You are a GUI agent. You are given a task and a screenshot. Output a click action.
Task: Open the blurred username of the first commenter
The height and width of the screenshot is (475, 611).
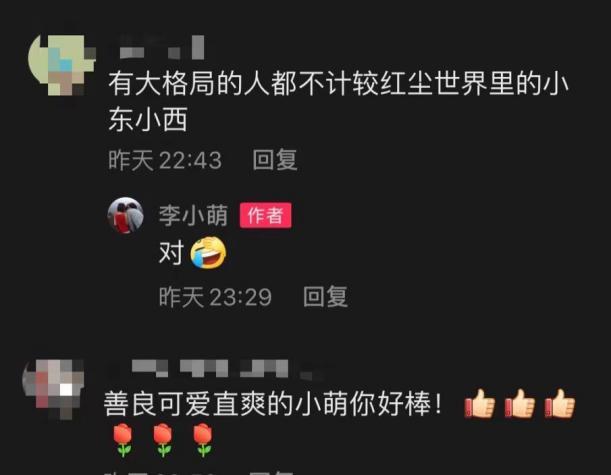click(x=161, y=47)
